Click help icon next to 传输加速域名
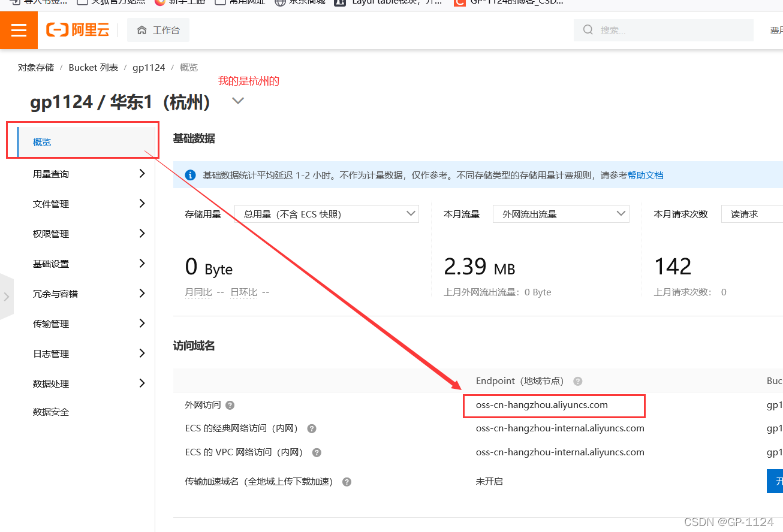The height and width of the screenshot is (532, 783). tap(347, 482)
